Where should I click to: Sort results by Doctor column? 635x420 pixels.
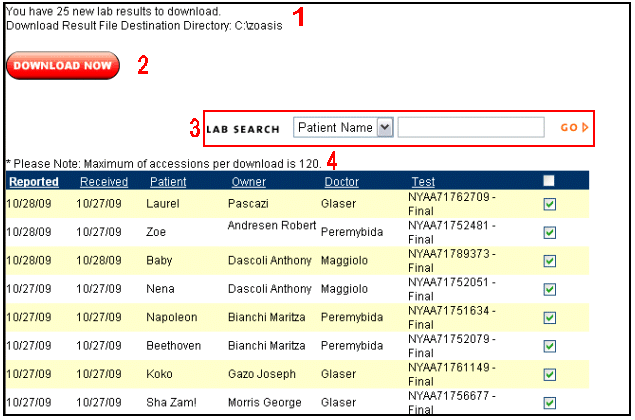[x=341, y=182]
